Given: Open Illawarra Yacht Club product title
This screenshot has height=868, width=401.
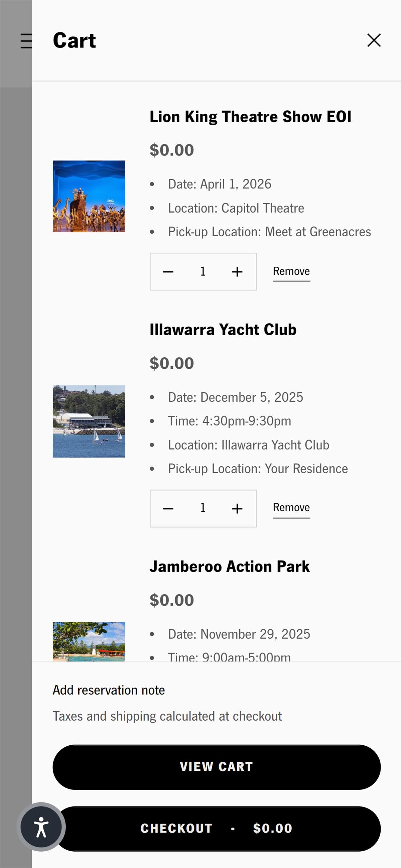Looking at the screenshot, I should click(223, 330).
